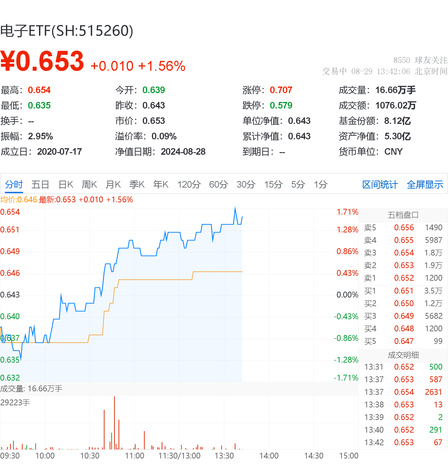The image size is (448, 476).
Task: Select the 月K monthly candlestick tab
Action: click(x=113, y=185)
